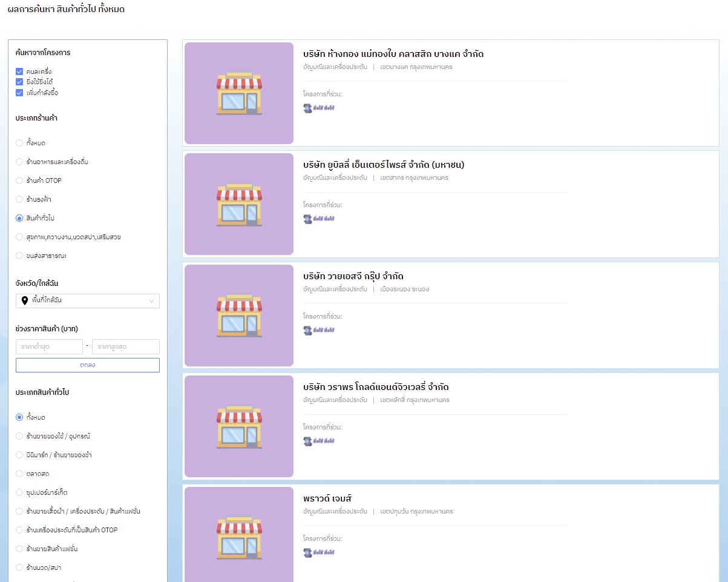
Task: Select ซุปเปอร์มาร์เก็ต product category
Action: (19, 492)
